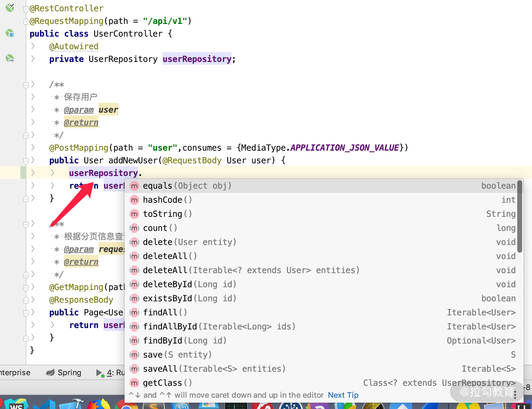Collapse the fold marker at @RequestMapping line
Viewport: 532px width, 409px height.
tap(26, 21)
